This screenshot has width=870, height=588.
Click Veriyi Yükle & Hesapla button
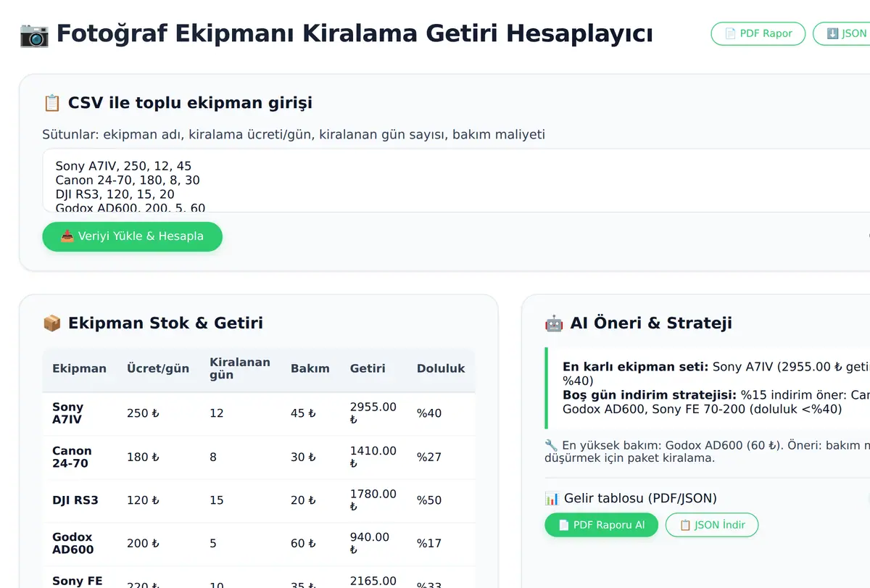[132, 236]
